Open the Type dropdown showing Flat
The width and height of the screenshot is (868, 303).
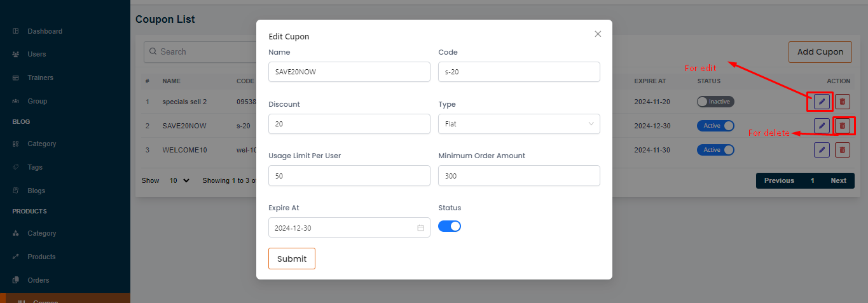519,124
